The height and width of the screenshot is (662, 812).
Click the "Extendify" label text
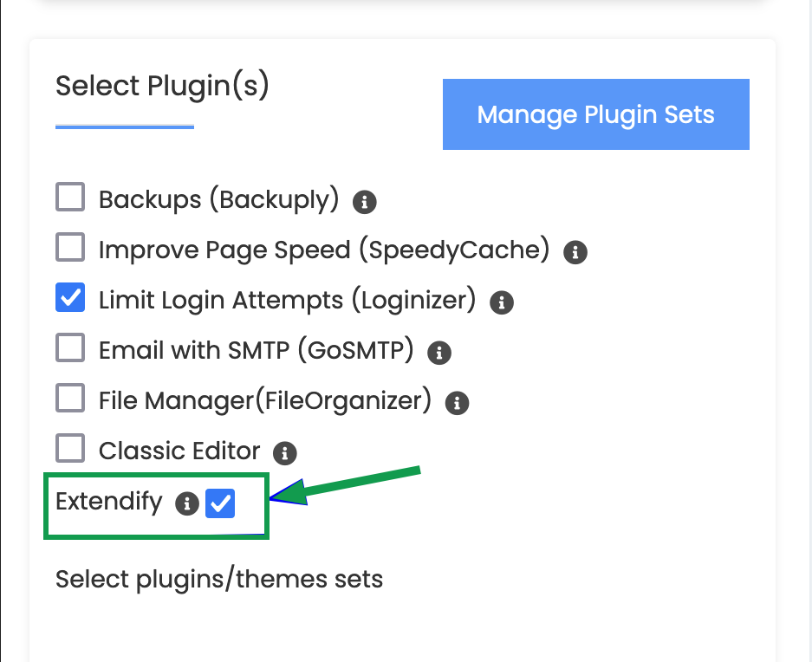109,502
